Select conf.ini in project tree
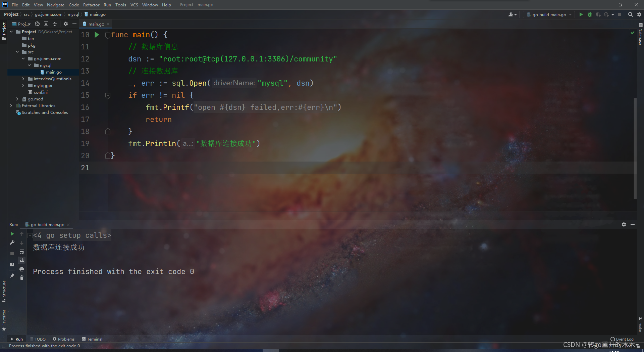Image resolution: width=644 pixels, height=352 pixels. 41,92
